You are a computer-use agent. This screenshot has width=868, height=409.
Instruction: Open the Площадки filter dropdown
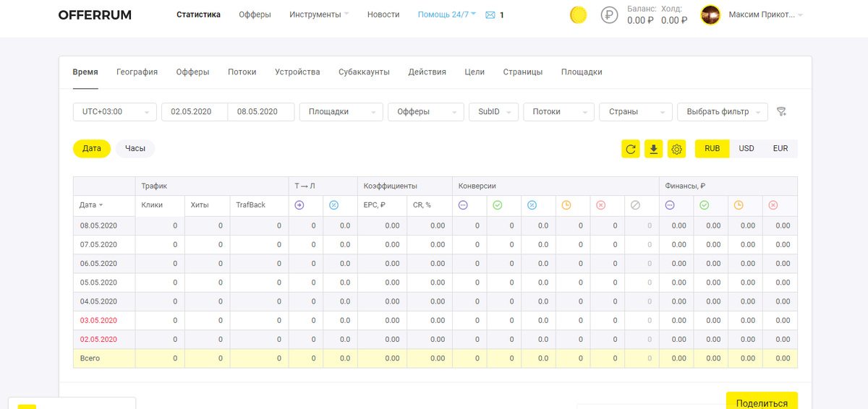point(341,112)
